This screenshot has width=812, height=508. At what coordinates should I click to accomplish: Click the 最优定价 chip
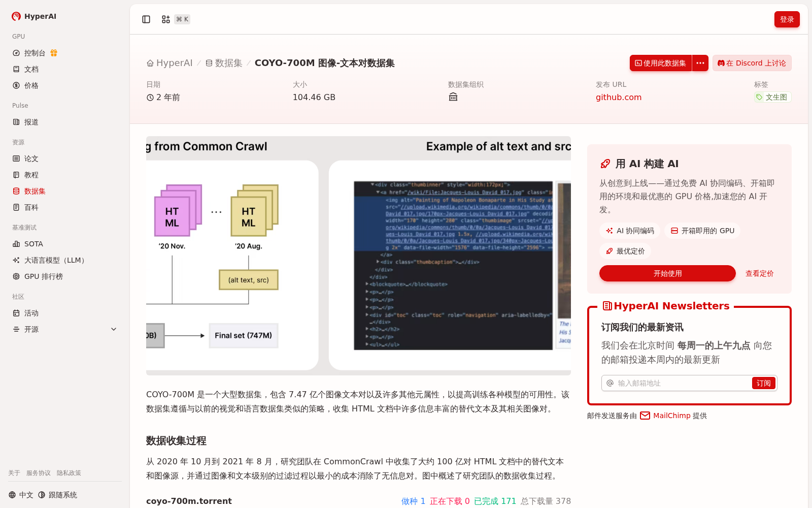point(625,251)
